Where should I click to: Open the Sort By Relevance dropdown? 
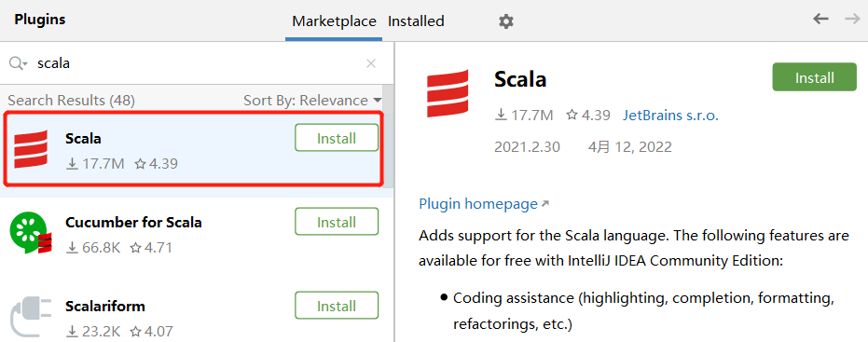pyautogui.click(x=312, y=100)
